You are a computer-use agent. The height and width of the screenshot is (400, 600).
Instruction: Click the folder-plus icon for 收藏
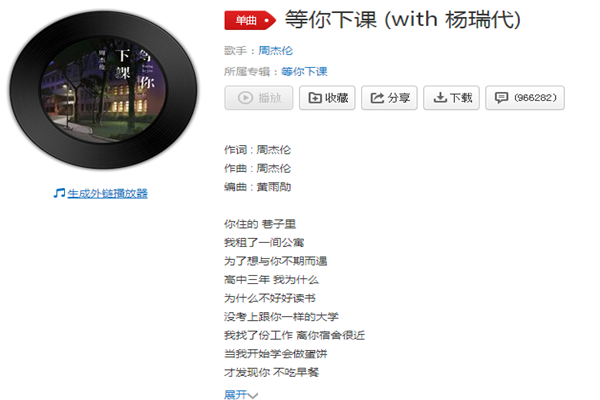click(315, 98)
